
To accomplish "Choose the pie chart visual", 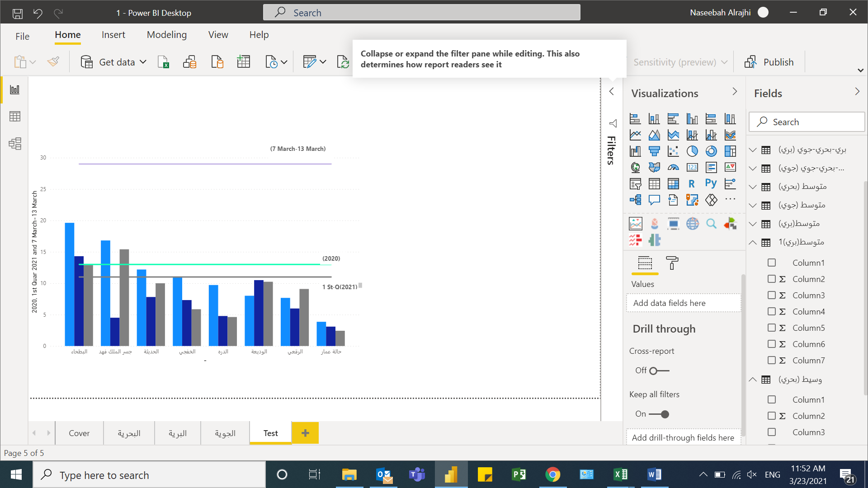I will click(692, 151).
